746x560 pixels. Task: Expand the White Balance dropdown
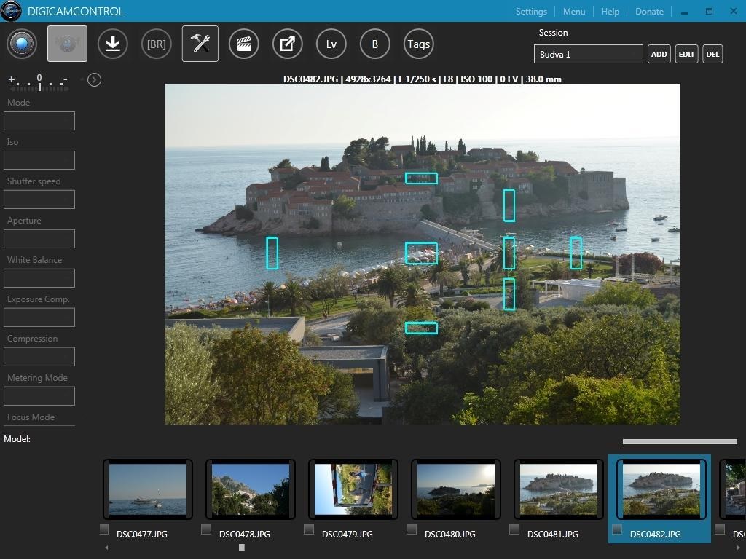pyautogui.click(x=40, y=278)
